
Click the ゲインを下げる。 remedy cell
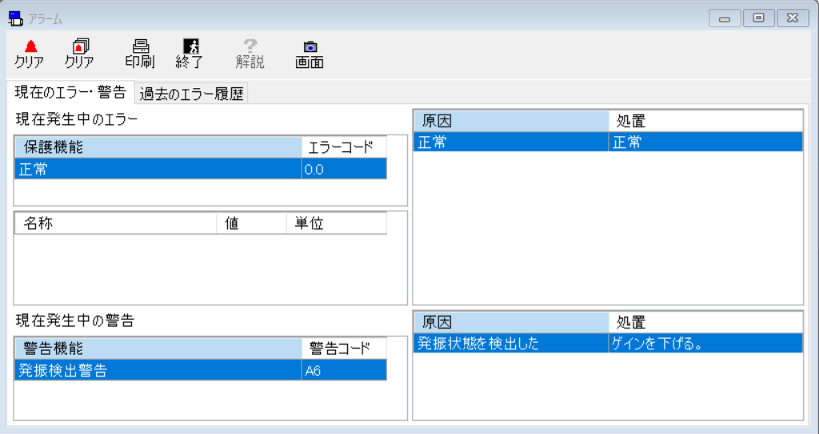(x=705, y=343)
